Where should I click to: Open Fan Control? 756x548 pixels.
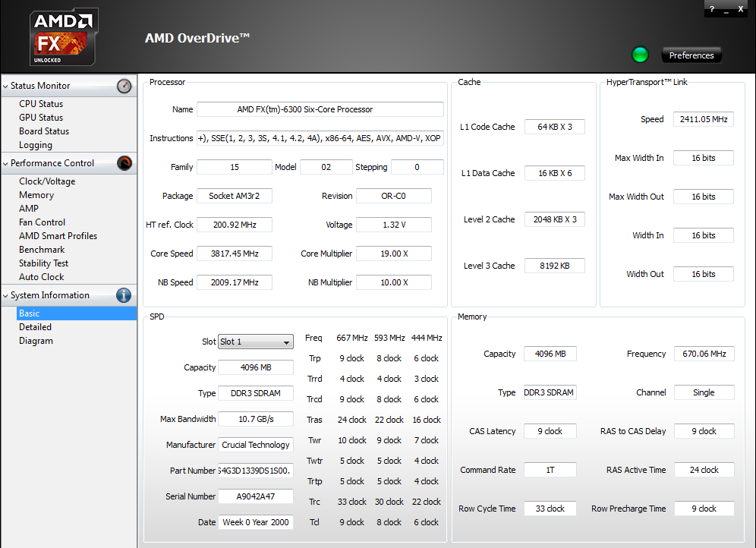(42, 222)
